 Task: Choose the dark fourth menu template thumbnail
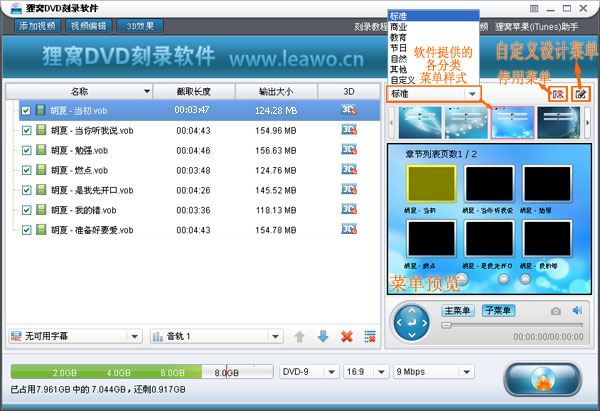pos(559,122)
